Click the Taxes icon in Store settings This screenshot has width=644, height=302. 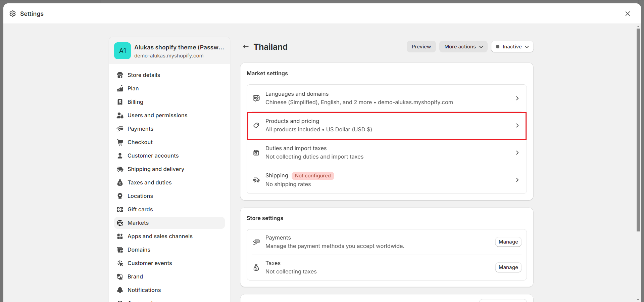(256, 267)
